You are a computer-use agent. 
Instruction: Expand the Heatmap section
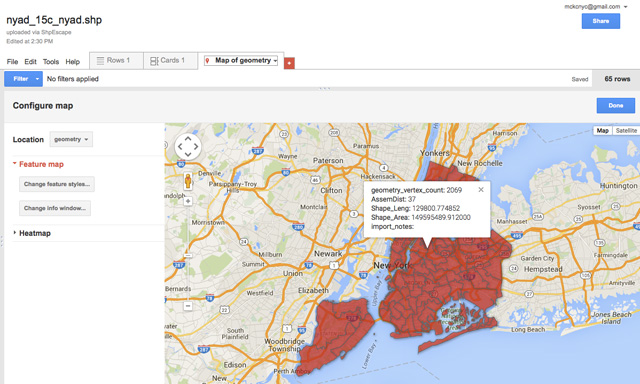click(x=32, y=233)
